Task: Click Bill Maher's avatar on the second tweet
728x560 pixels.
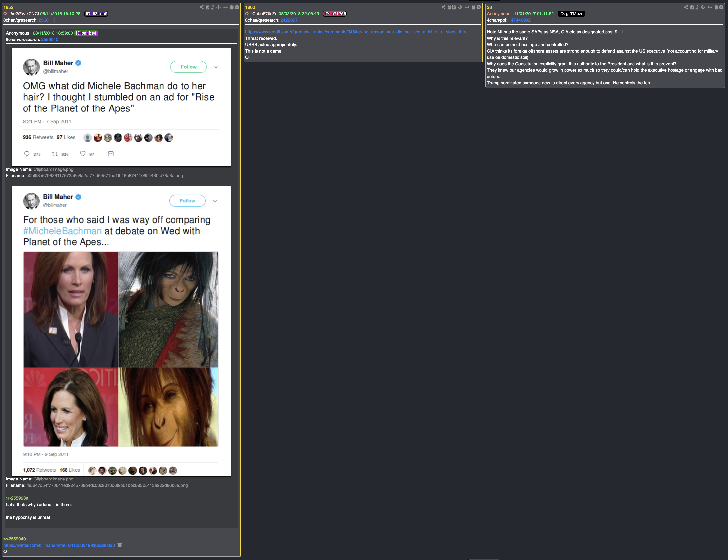Action: click(31, 201)
